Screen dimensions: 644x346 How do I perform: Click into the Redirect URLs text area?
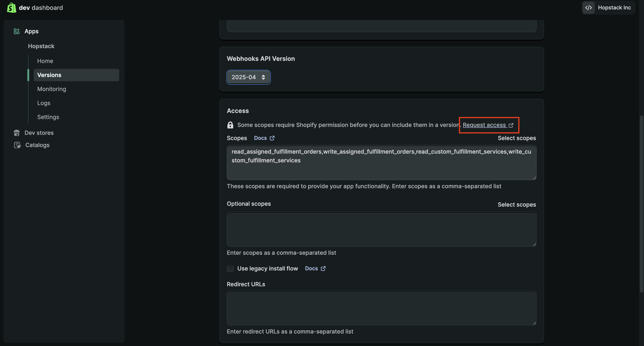(x=381, y=308)
